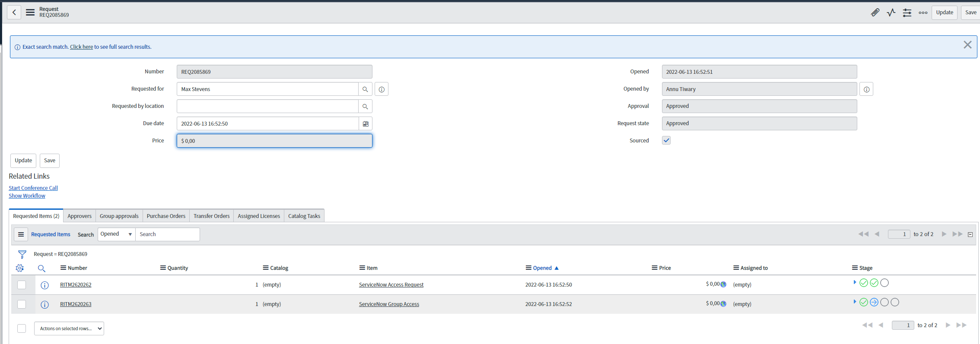Open the activity stream icon
Screen dimensions: 980x344
click(x=891, y=13)
